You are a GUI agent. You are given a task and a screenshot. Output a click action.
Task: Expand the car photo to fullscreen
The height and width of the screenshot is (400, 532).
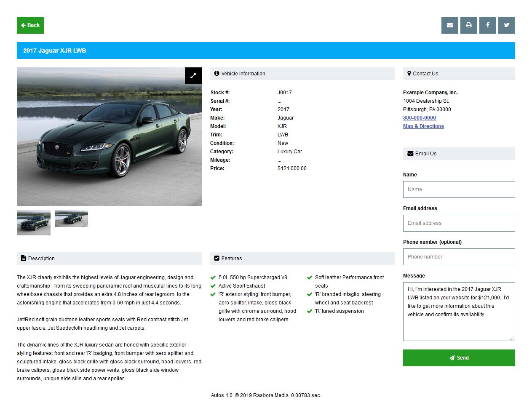[193, 76]
